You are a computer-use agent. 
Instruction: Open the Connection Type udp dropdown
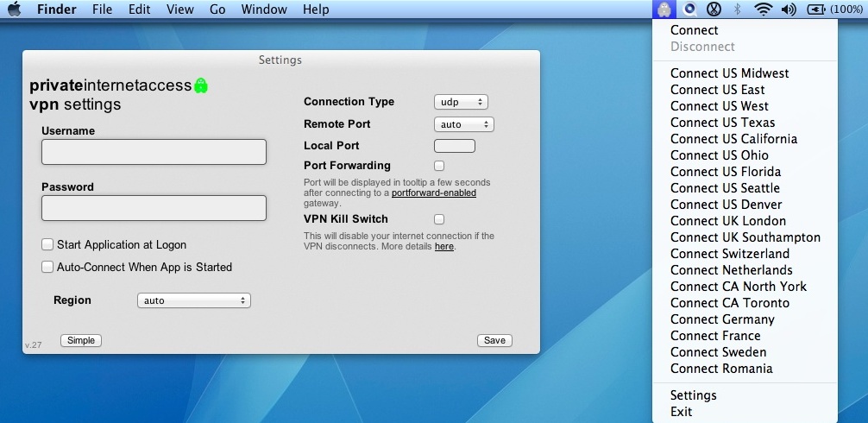tap(461, 102)
